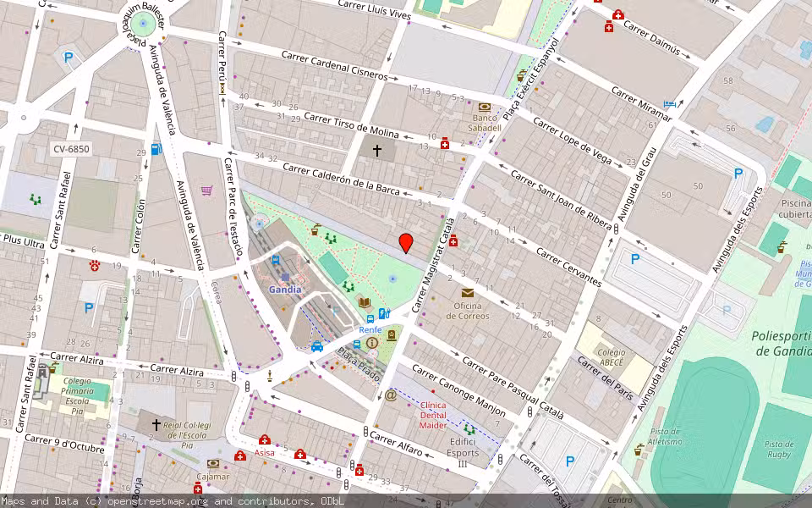The image size is (812, 508).
Task: Open the tourist information icon near Renfe
Action: pos(371,342)
